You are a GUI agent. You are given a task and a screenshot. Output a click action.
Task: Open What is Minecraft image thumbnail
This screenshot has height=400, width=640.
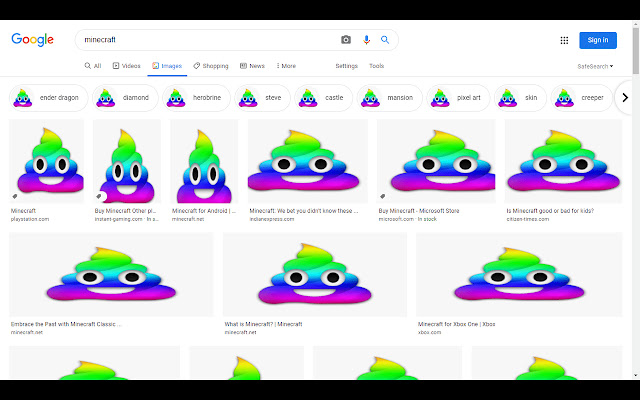(315, 274)
